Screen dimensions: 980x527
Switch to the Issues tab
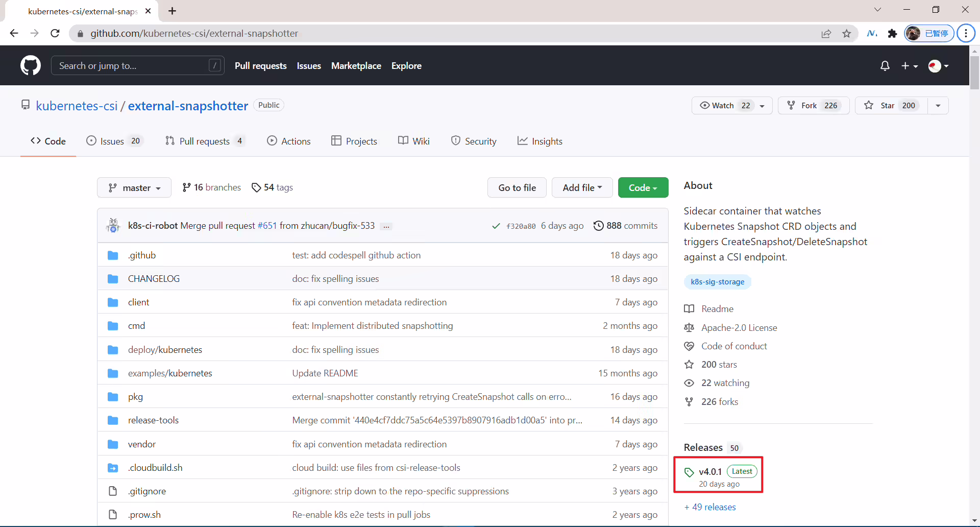pos(115,141)
